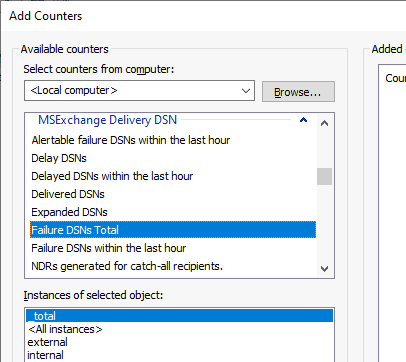This screenshot has width=406, height=362.
Task: Select the Failure DSNs Total counter
Action: click(x=173, y=230)
